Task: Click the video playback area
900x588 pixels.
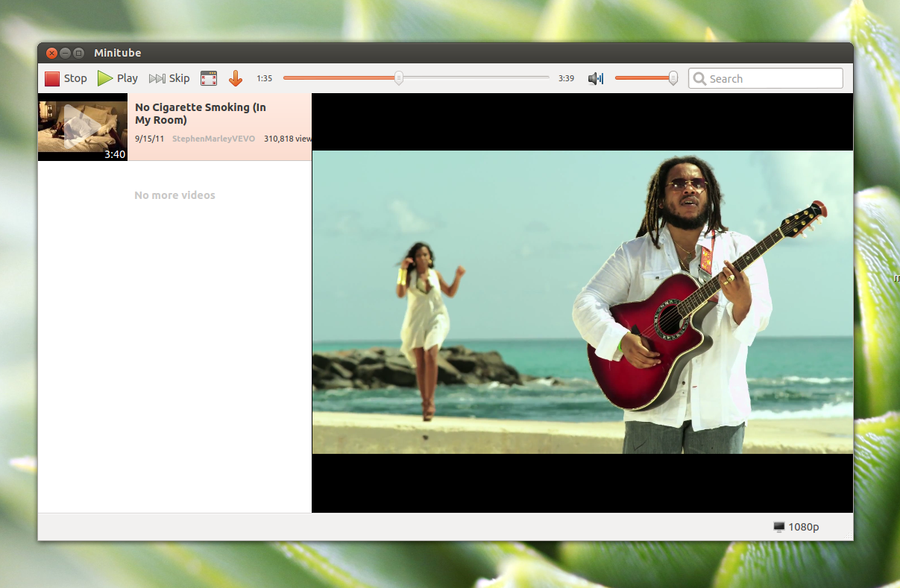Action: pyautogui.click(x=582, y=303)
